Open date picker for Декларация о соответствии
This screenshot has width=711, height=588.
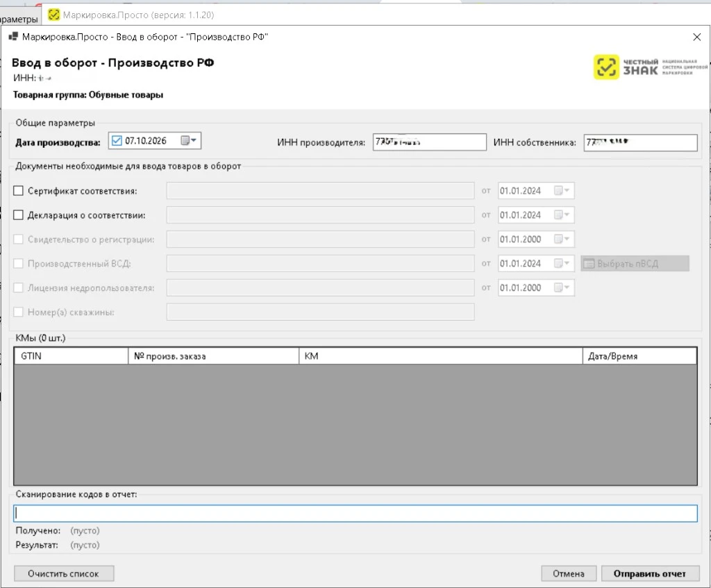pyautogui.click(x=561, y=215)
